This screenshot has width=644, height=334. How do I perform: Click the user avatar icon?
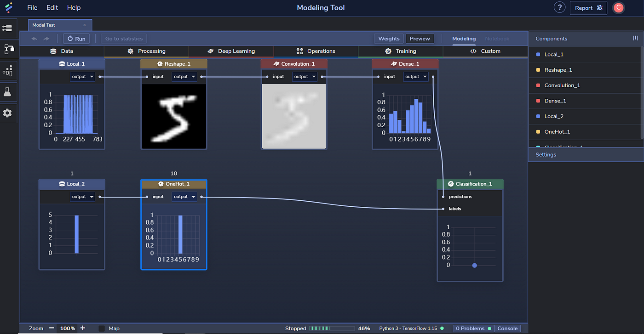click(x=618, y=7)
